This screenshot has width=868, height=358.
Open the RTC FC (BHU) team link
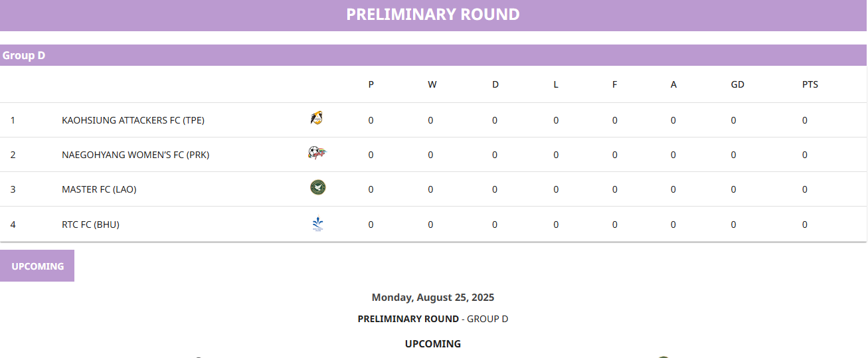(x=90, y=224)
